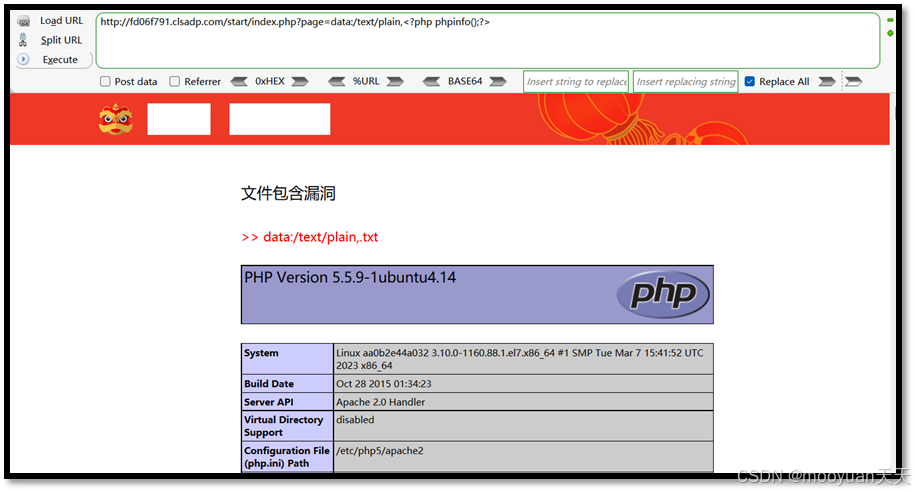Click the Build Date row label
The height and width of the screenshot is (492, 915).
click(269, 383)
